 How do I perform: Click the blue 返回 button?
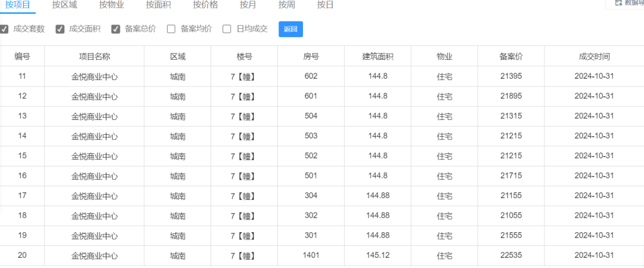pos(291,29)
